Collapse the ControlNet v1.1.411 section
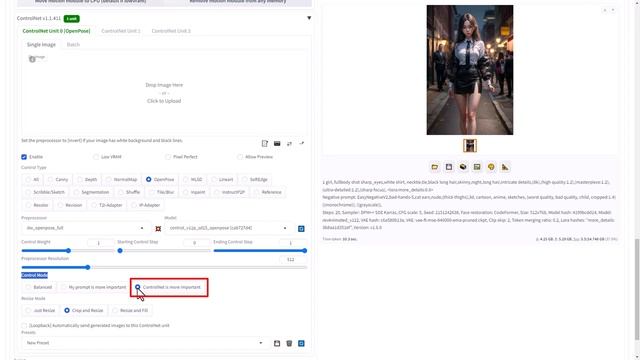This screenshot has width=640, height=360. click(309, 18)
